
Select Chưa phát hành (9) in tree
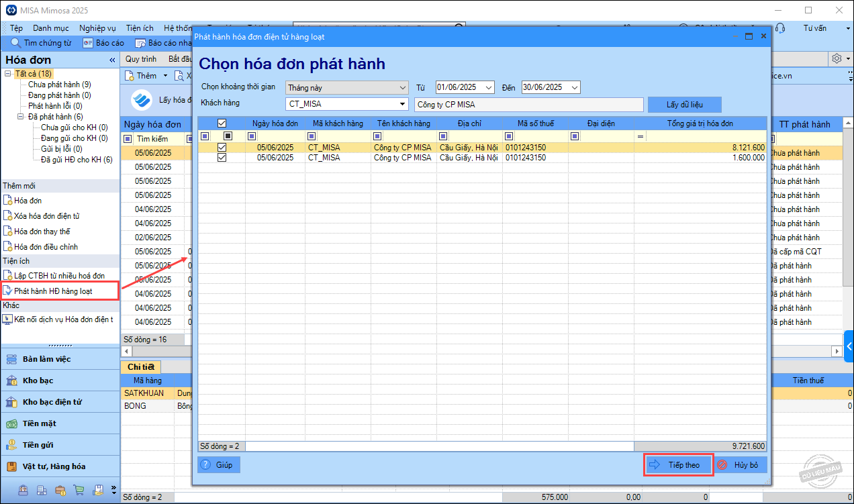point(60,85)
